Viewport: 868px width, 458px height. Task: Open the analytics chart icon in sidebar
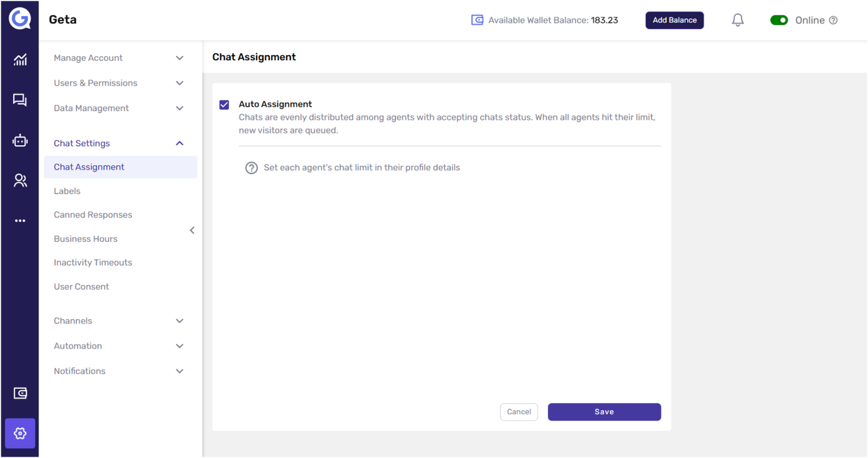tap(20, 59)
